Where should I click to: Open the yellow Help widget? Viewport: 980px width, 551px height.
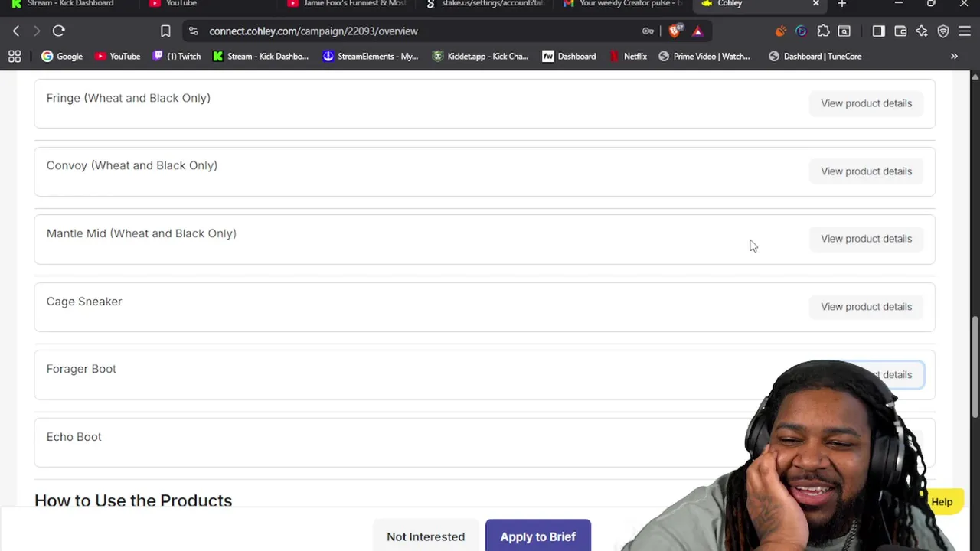[941, 502]
